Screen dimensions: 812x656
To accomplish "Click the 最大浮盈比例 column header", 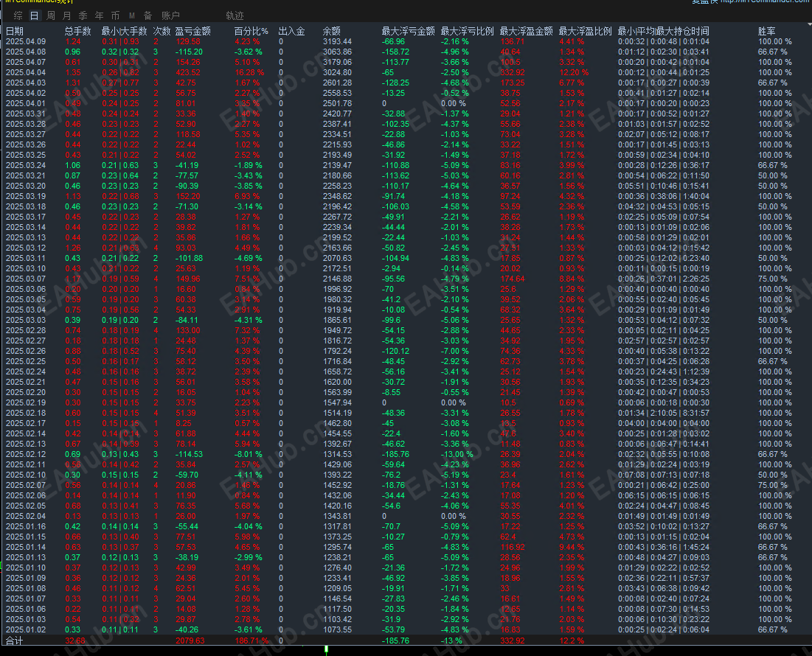I will 585,31.
